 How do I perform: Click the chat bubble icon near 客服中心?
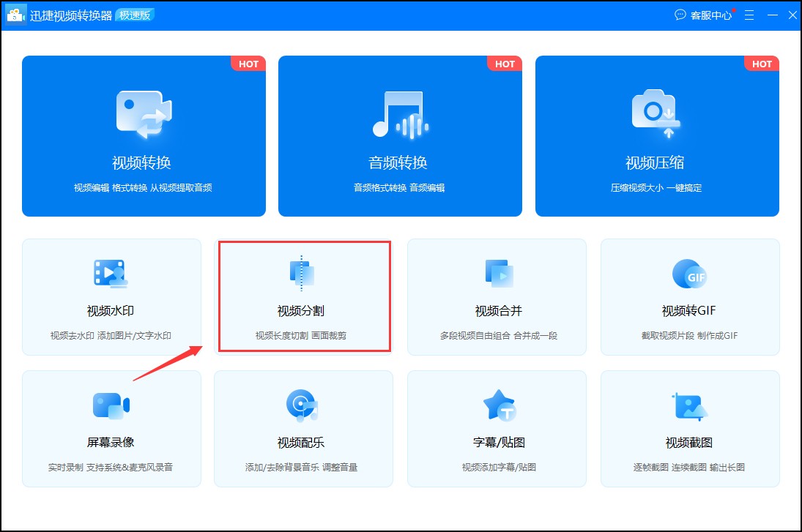pyautogui.click(x=681, y=15)
